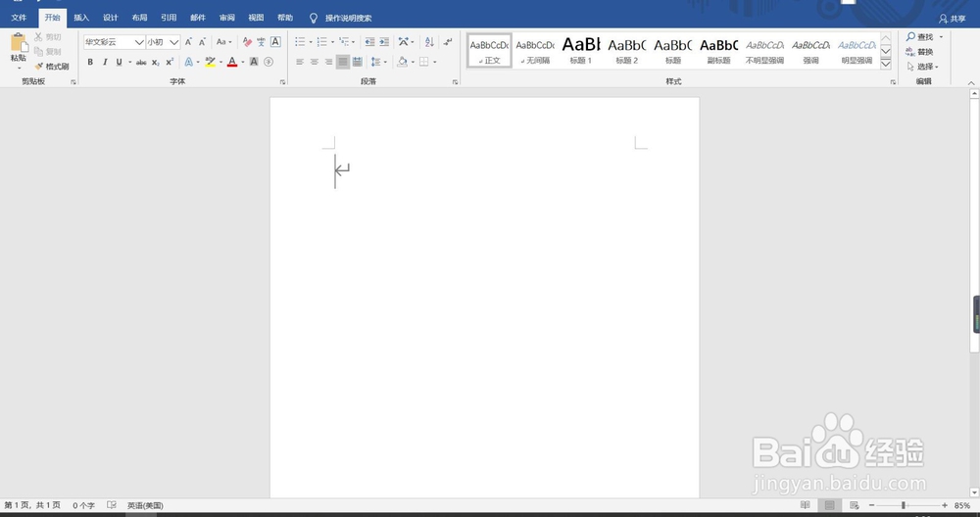Toggle Strikethrough (abc) formatting
The image size is (980, 517).
click(141, 62)
